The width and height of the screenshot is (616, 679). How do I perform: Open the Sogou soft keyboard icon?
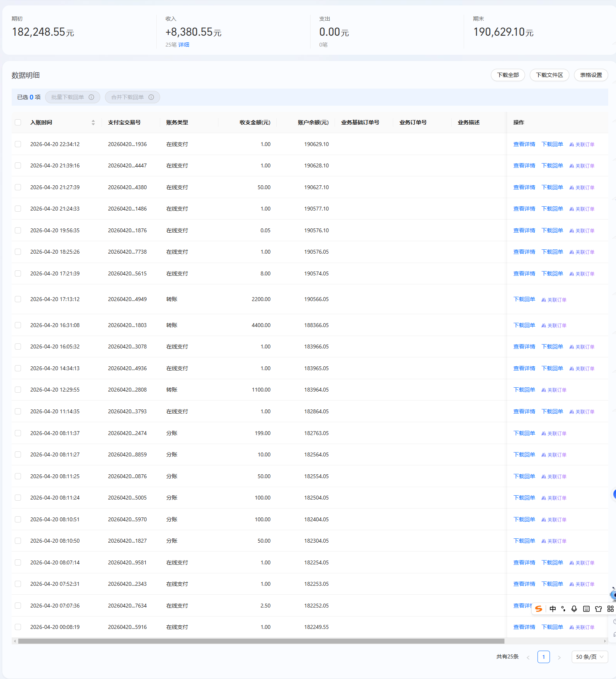point(586,609)
